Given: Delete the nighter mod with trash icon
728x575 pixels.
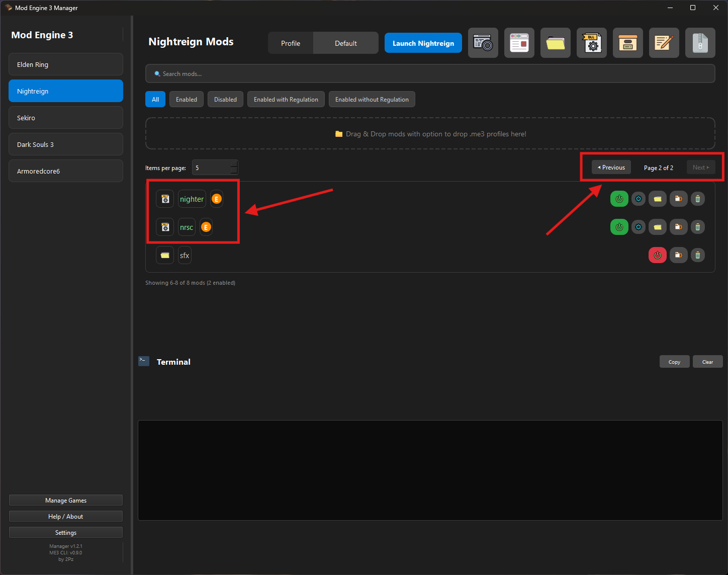Looking at the screenshot, I should point(697,199).
